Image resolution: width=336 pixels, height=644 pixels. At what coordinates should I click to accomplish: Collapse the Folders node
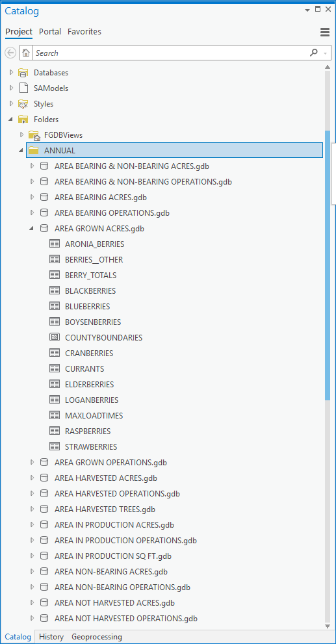[11, 120]
